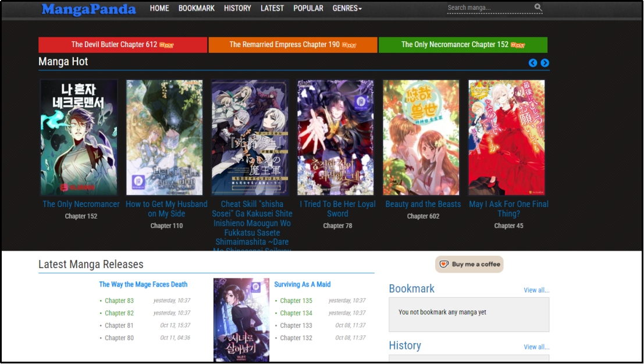Open the Bookmark menu item

point(196,8)
